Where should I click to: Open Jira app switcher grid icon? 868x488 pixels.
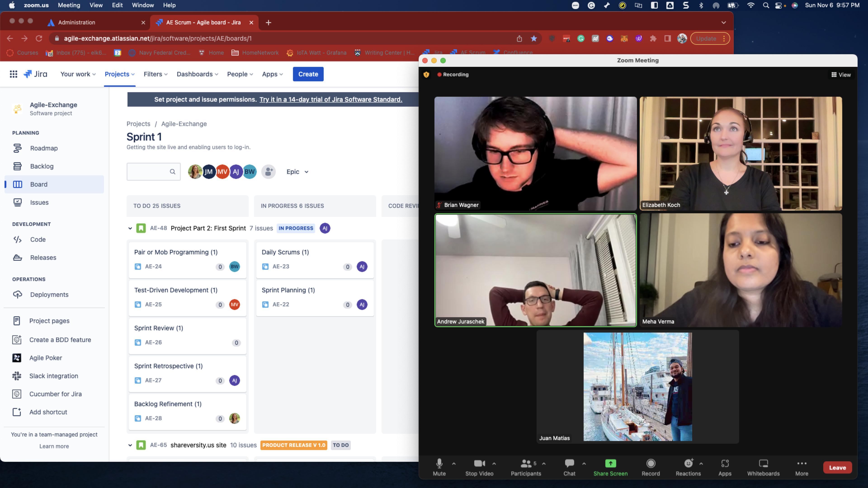(14, 74)
